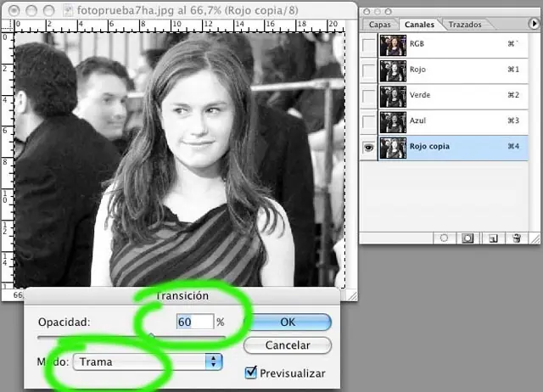
Task: Click ruler origin corner box
Action: click(x=8, y=25)
